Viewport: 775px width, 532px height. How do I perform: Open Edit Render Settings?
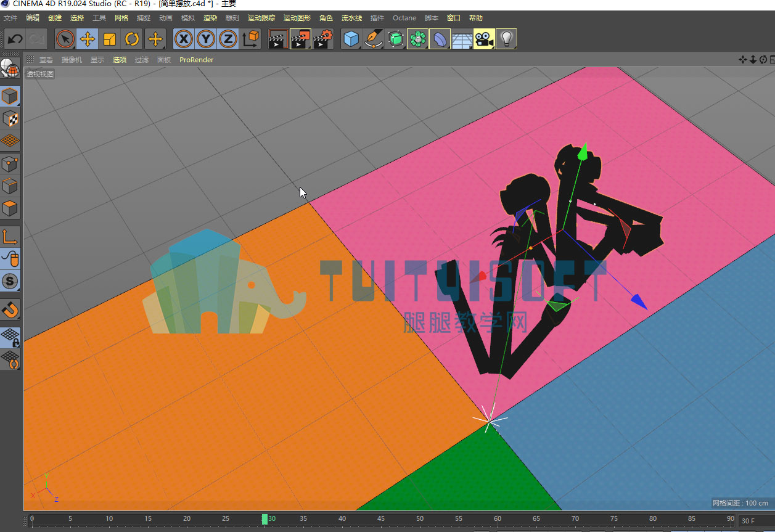[323, 39]
